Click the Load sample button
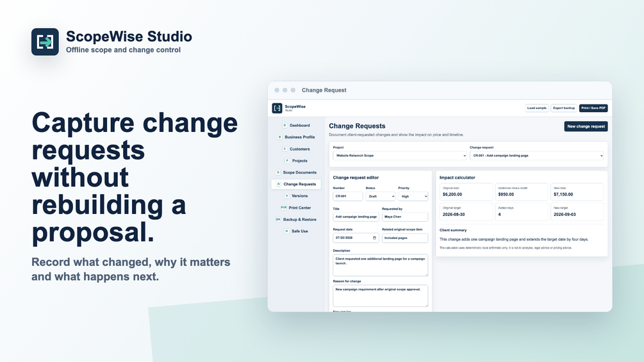This screenshot has width=644, height=362. 537,108
